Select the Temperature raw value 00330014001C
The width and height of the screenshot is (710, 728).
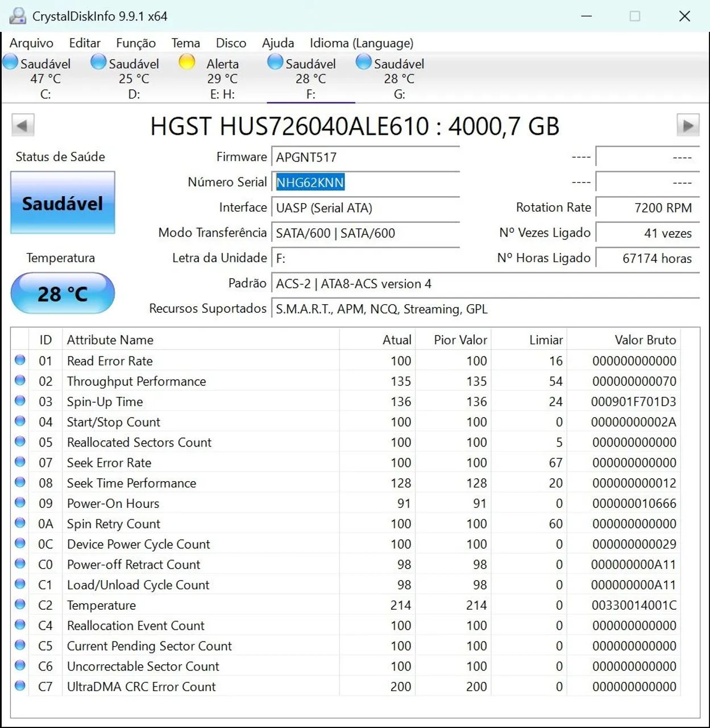pos(634,605)
